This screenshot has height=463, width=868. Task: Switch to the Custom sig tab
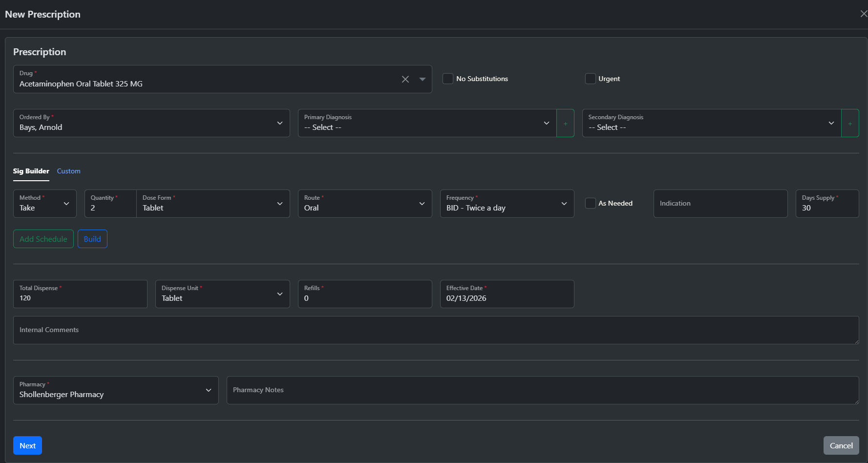click(x=68, y=171)
